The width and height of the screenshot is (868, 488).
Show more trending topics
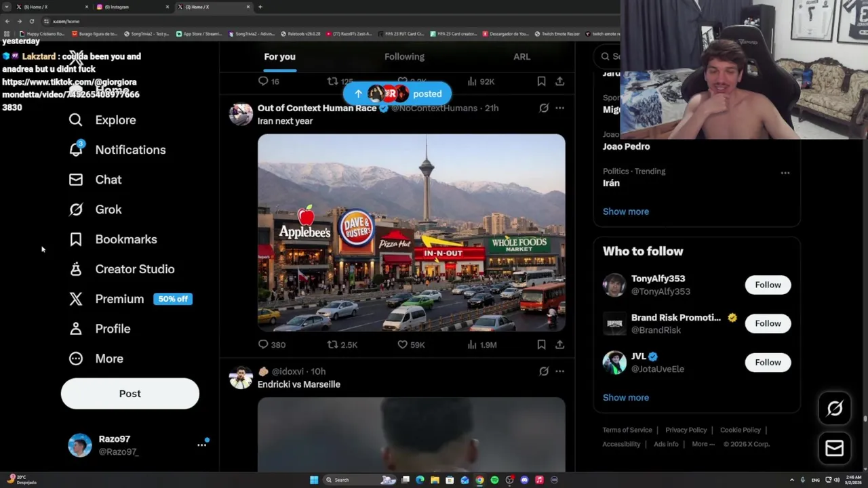pyautogui.click(x=626, y=211)
